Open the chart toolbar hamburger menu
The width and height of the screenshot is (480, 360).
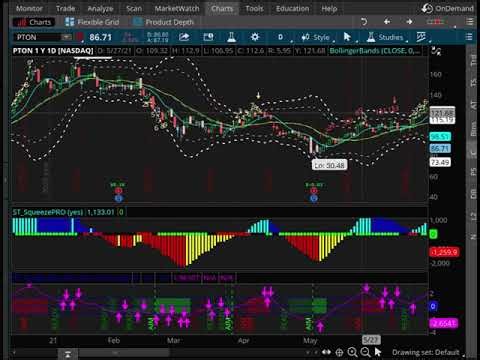click(469, 37)
